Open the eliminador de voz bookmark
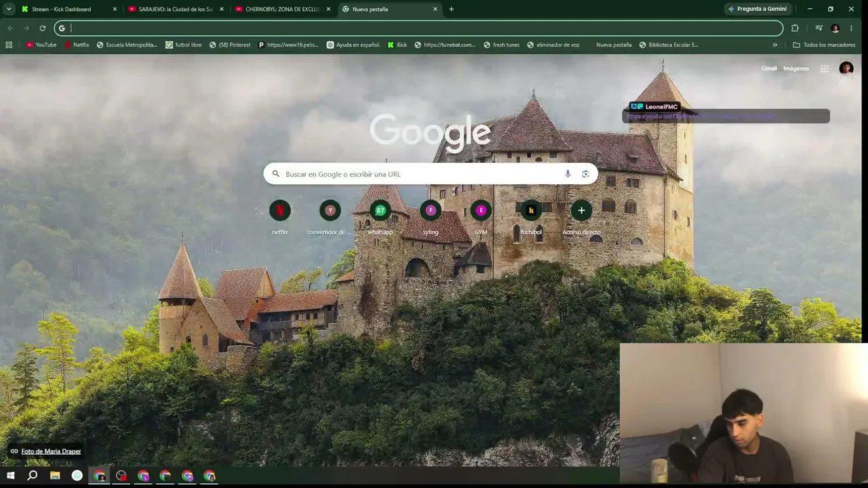This screenshot has height=488, width=868. click(553, 45)
